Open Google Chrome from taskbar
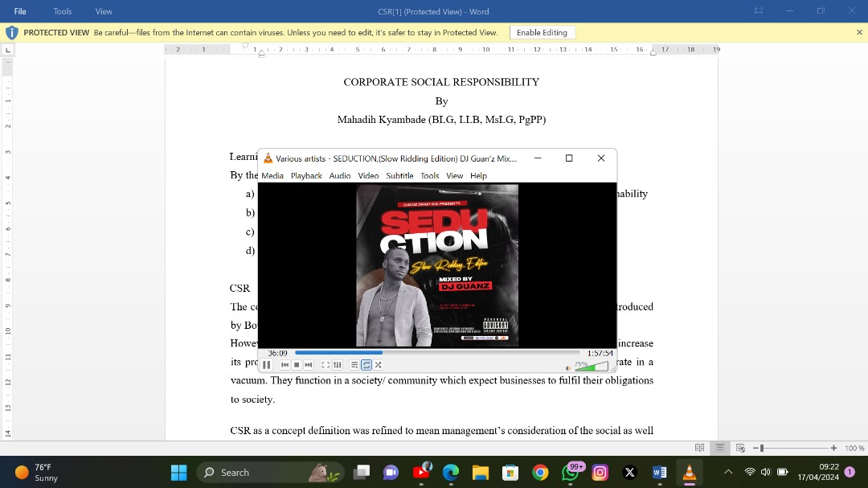This screenshot has width=868, height=488. click(540, 473)
